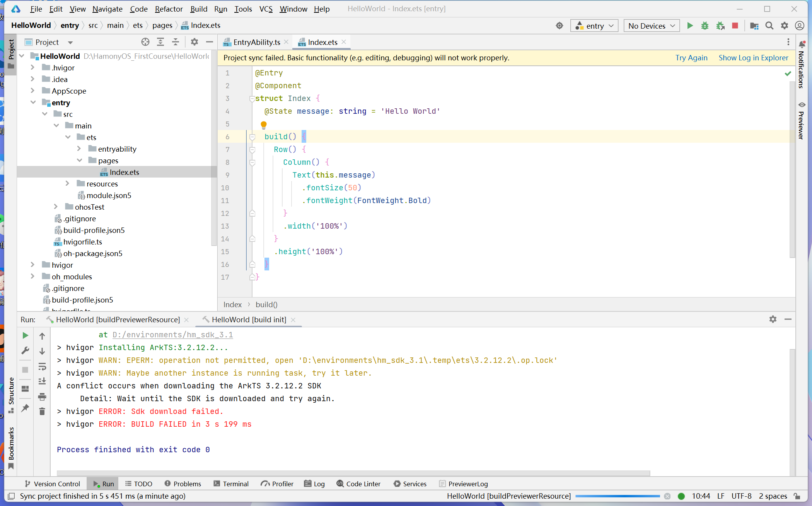Toggle the Project tool window tab

11,54
